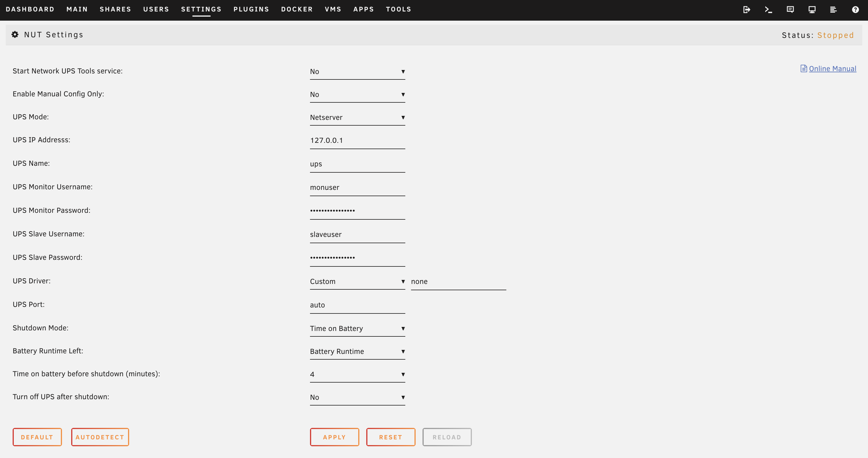This screenshot has width=868, height=458.
Task: Toggle the help question mark icon
Action: [x=855, y=9]
